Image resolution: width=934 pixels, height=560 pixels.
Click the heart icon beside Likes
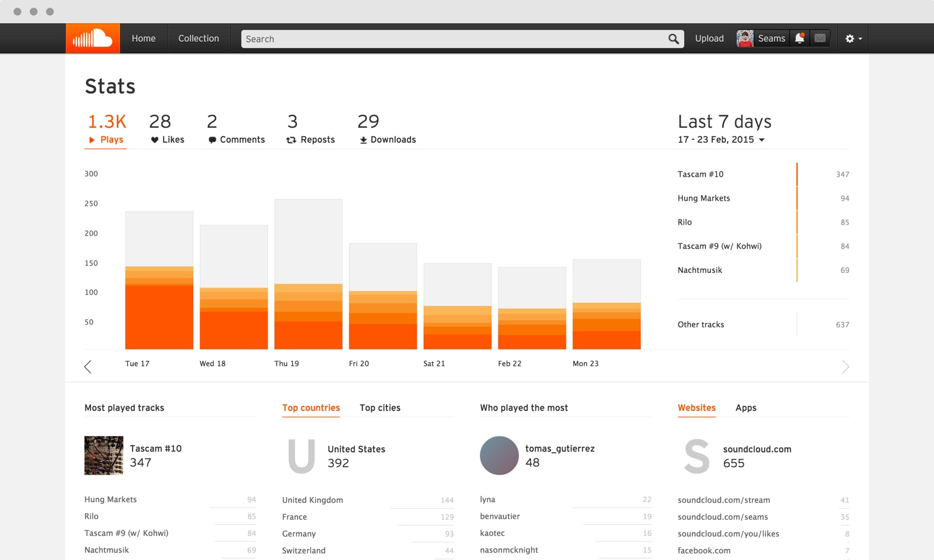(154, 139)
